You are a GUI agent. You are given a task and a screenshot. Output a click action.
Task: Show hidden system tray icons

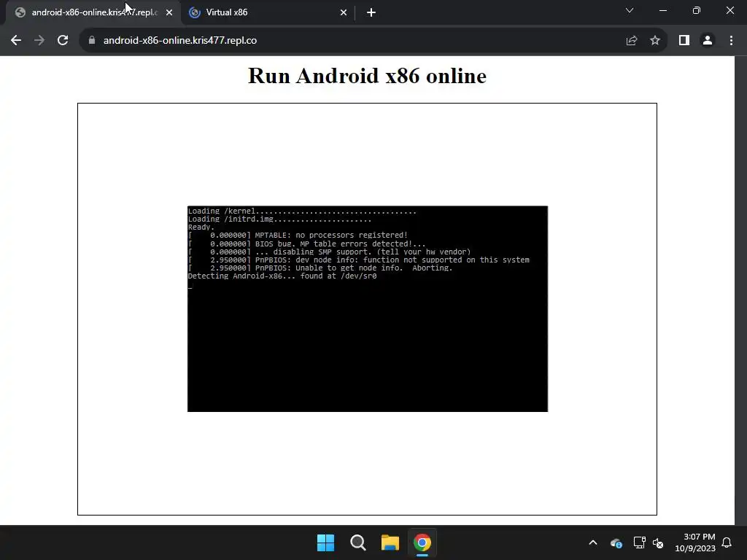(593, 542)
